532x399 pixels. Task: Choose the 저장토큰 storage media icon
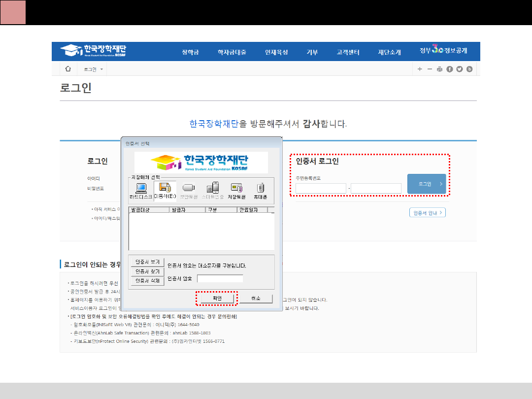(x=236, y=191)
